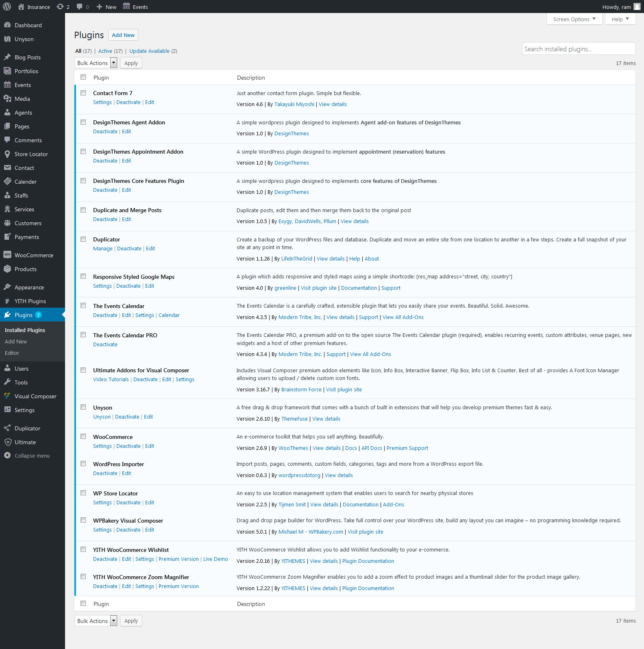The image size is (644, 649).
Task: Click the top Apply button
Action: pyautogui.click(x=131, y=63)
